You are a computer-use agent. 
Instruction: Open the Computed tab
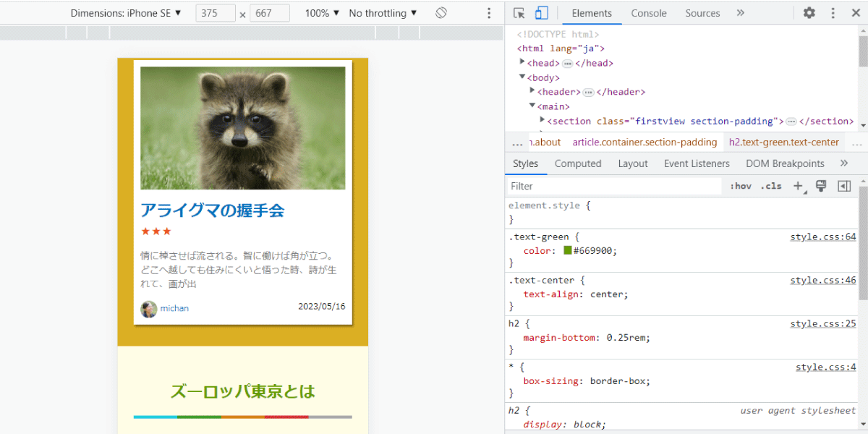tap(578, 163)
